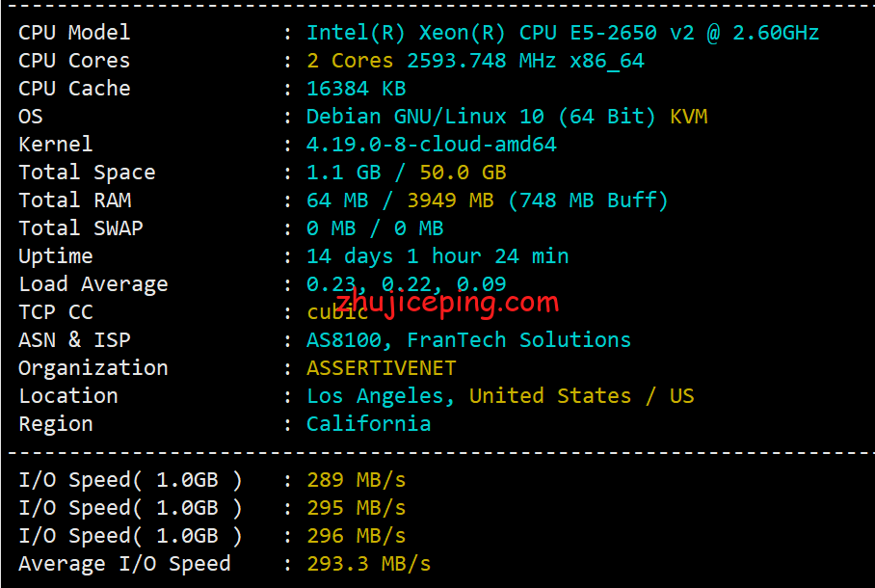Select the ASSERTIVENET organization value
875x588 pixels.
point(382,368)
